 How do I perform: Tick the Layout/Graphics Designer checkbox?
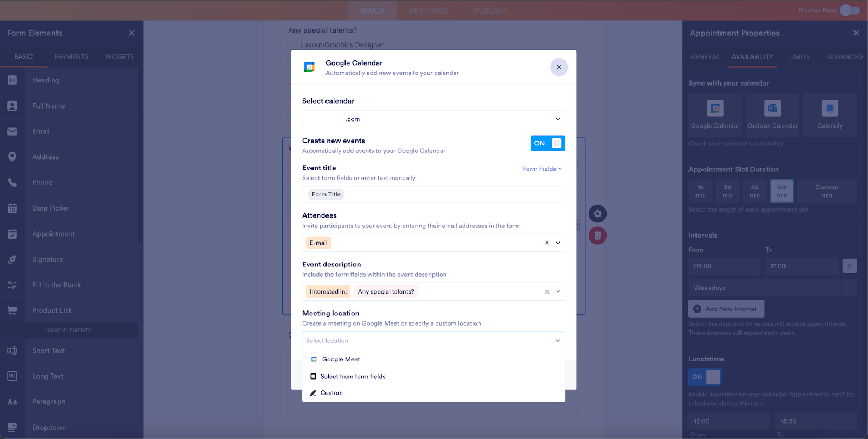(292, 45)
